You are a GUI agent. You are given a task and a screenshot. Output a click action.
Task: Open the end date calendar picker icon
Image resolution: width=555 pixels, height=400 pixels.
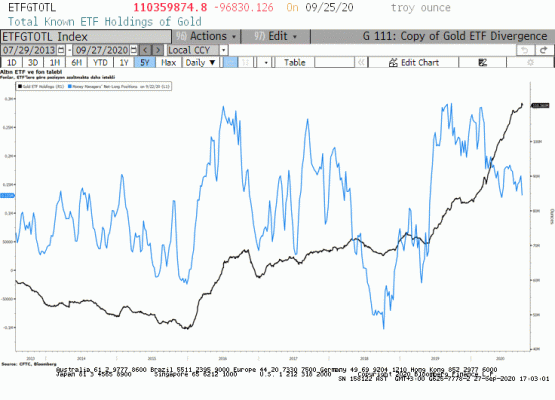pyautogui.click(x=133, y=50)
